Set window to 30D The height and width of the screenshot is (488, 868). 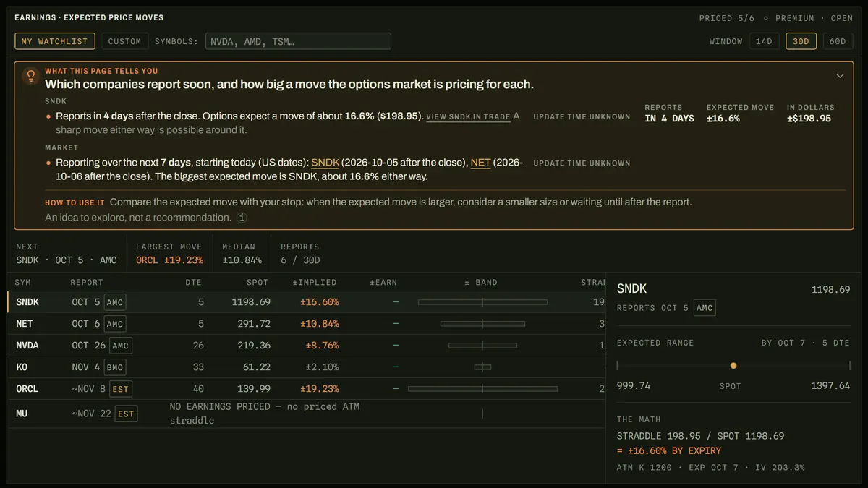click(x=801, y=41)
